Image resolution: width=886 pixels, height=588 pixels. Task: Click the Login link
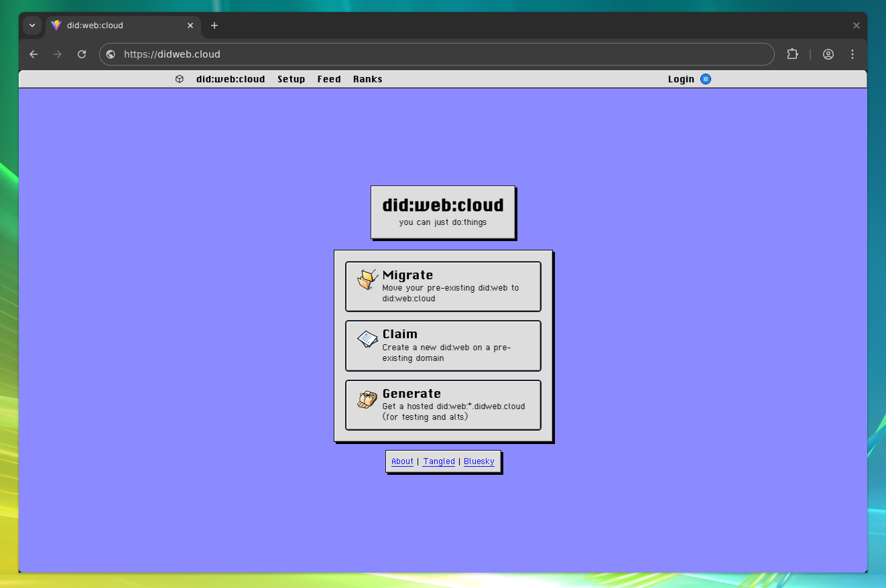[681, 79]
